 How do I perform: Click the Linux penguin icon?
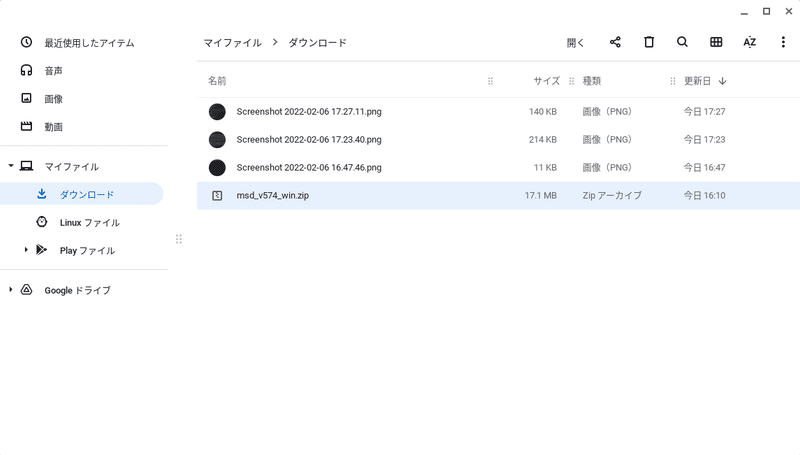(x=42, y=222)
